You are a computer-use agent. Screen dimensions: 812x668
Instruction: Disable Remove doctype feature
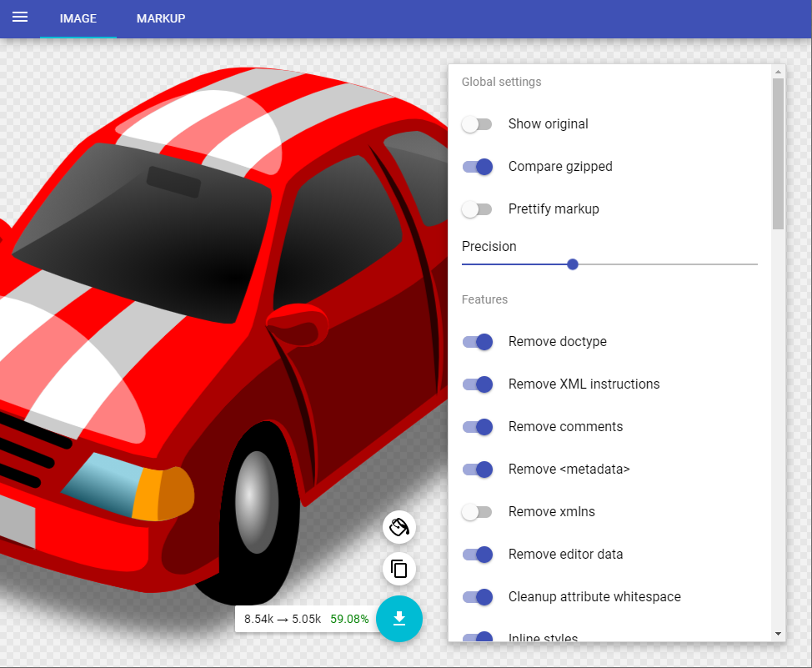(477, 342)
